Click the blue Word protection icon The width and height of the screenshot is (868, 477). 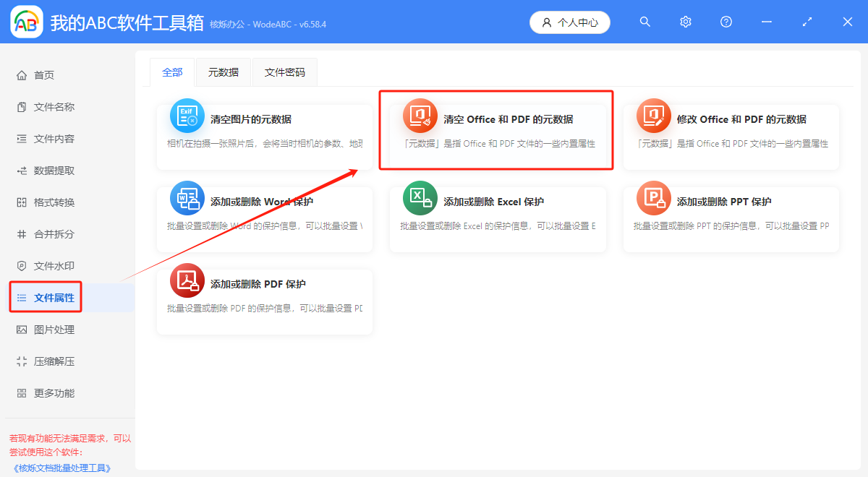click(x=187, y=199)
